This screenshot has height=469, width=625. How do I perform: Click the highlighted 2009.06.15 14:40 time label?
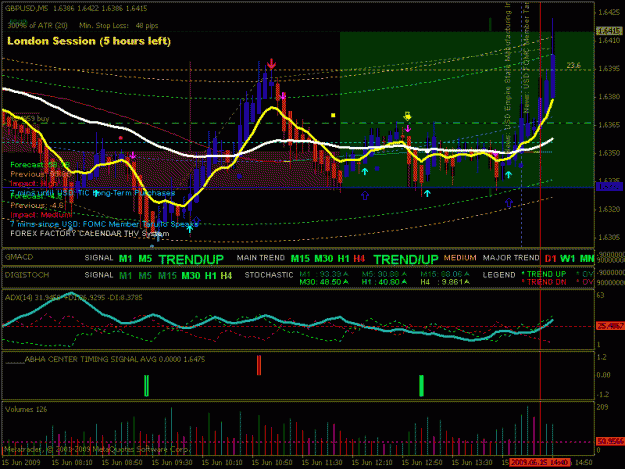pos(539,463)
